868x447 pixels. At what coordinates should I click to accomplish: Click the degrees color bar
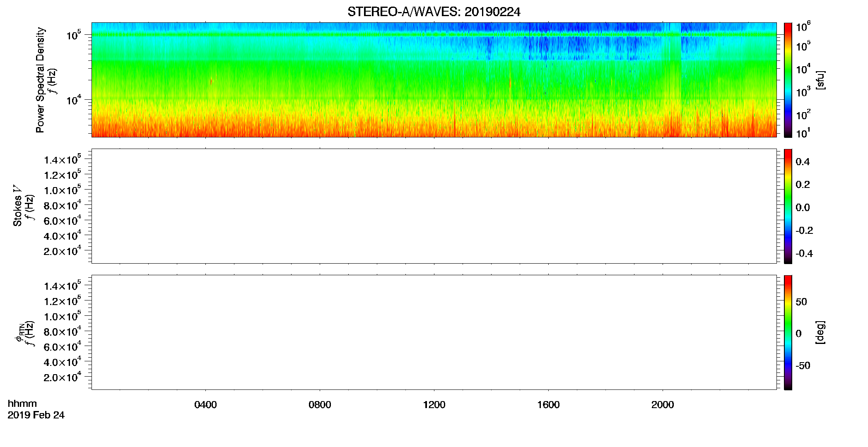(x=788, y=332)
